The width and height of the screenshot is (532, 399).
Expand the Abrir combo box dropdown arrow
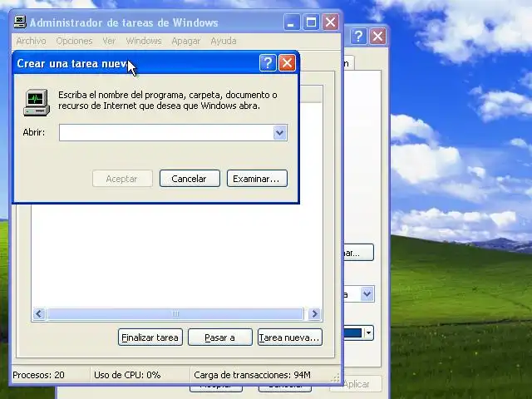pos(279,133)
